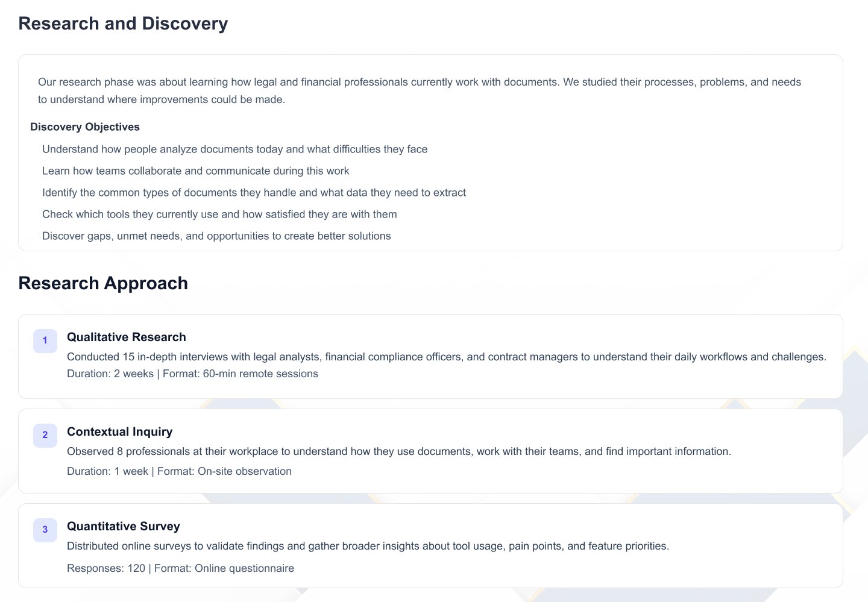
Task: Click the 'Responses: 120' details line
Action: click(180, 568)
